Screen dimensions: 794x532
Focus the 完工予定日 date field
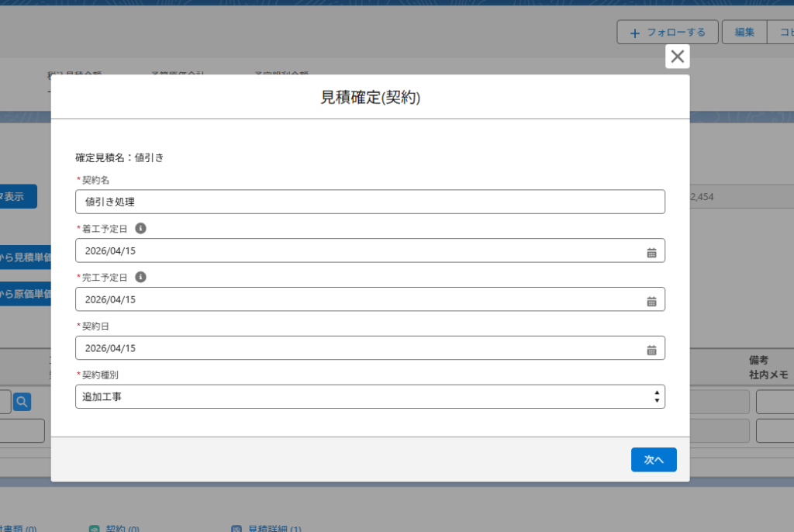[x=357, y=300]
